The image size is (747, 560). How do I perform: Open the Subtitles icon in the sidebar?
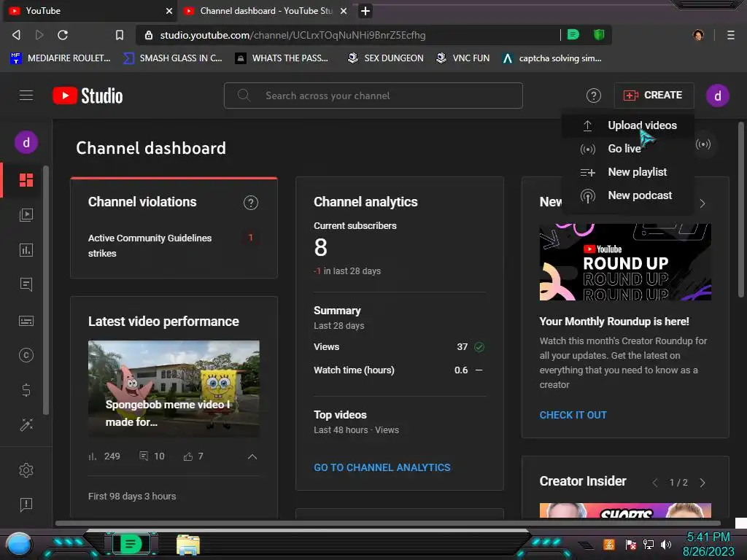point(26,321)
